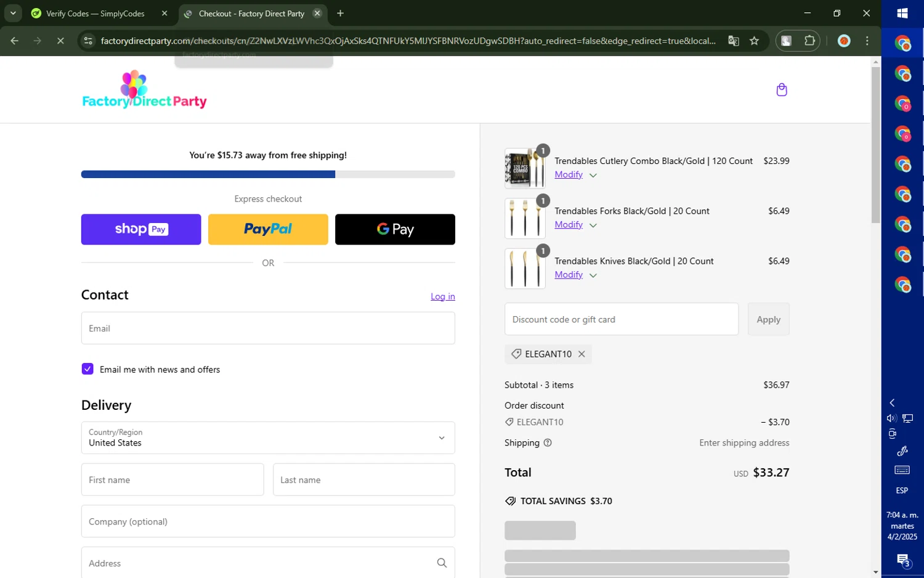Screen dimensions: 924x578
Task: Click the browser profile avatar icon
Action: point(844,41)
